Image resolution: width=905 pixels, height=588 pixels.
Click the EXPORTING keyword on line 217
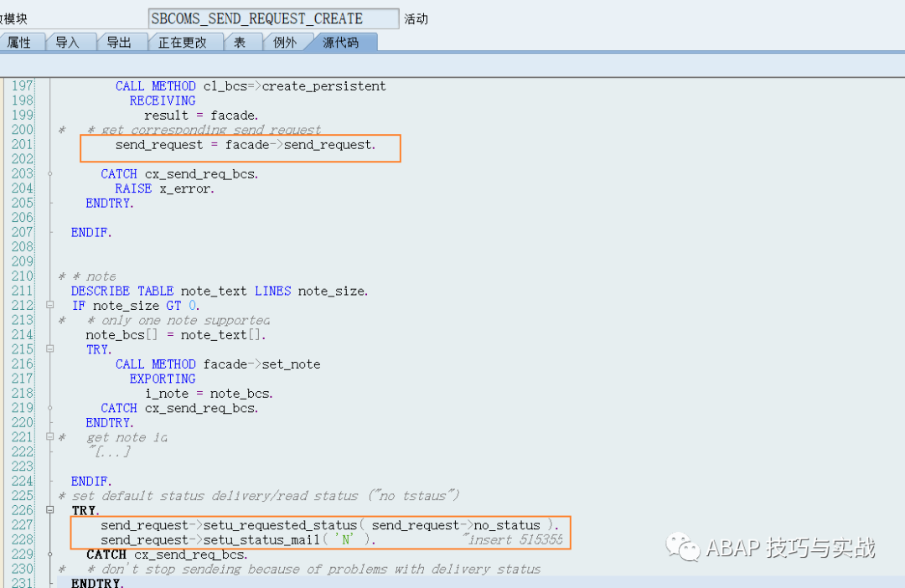[x=163, y=379]
